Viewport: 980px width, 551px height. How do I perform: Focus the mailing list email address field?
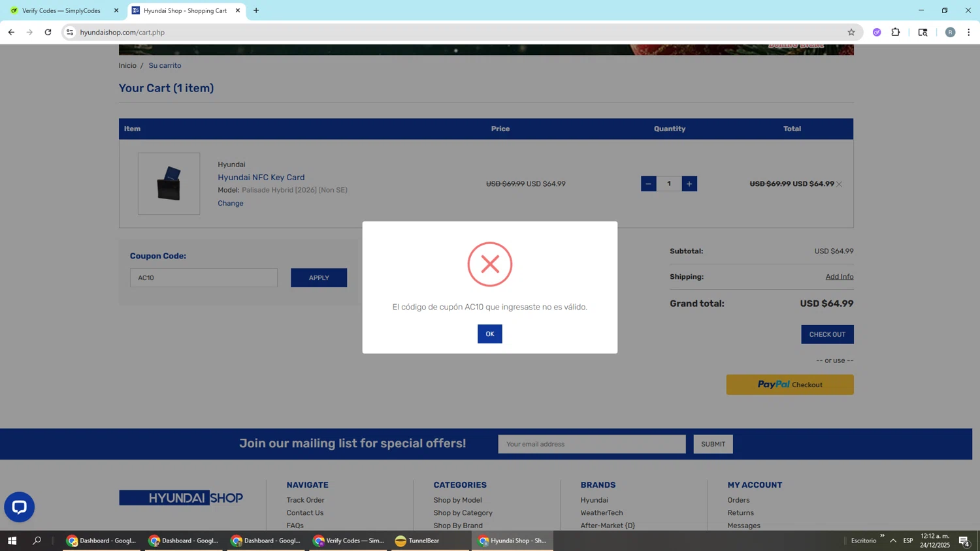coord(591,444)
